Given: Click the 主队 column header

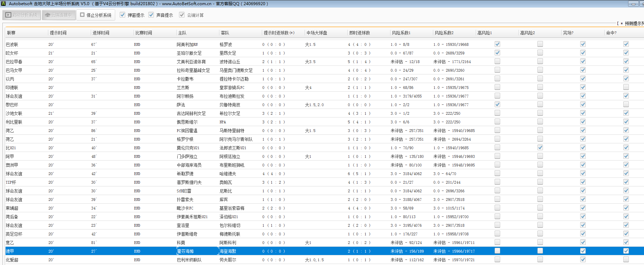Looking at the screenshot, I should coord(182,33).
